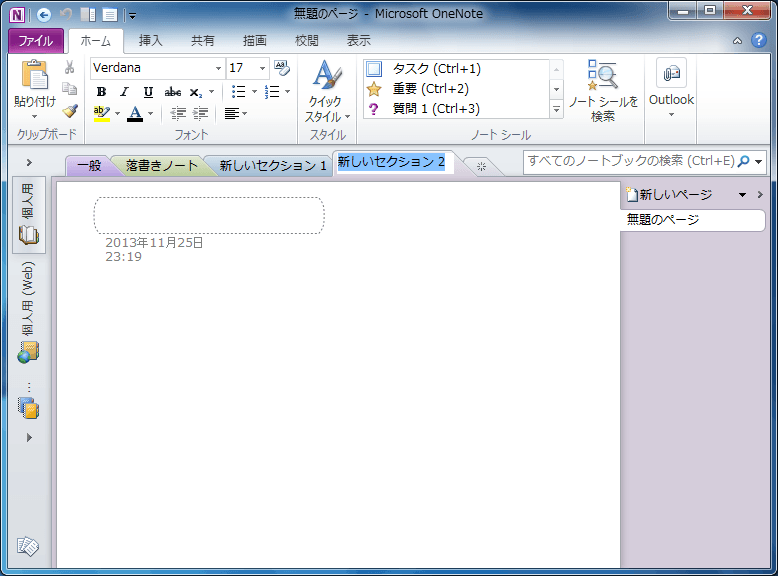Switch to the Draw (描画) tab

tap(255, 41)
